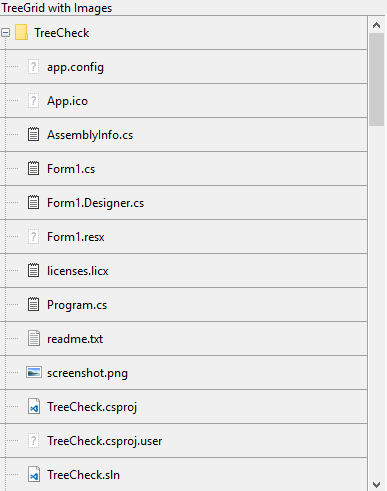
Task: Click the Visual Studio icon beside TreeCheck.sln
Action: pos(34,474)
